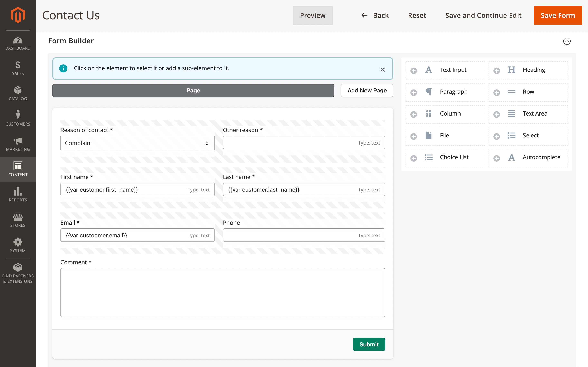
Task: Collapse the Form Builder section
Action: 567,41
